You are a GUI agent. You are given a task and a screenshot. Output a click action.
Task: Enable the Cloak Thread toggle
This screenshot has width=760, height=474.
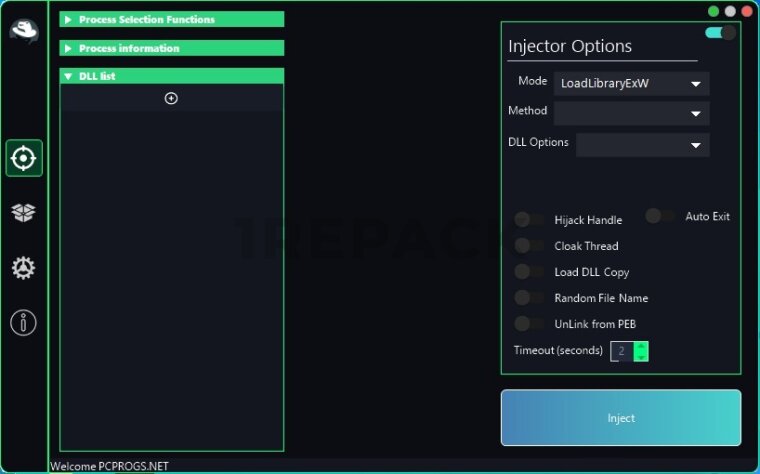coord(529,246)
